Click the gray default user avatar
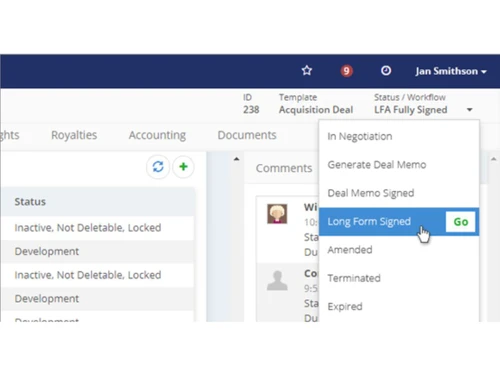This screenshot has width=500, height=375. coord(277,281)
